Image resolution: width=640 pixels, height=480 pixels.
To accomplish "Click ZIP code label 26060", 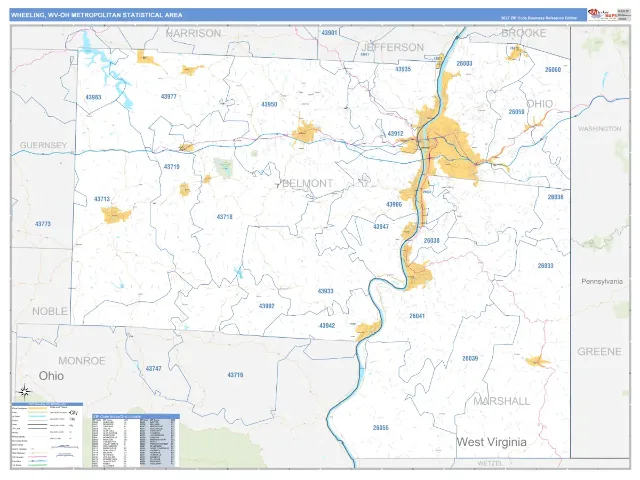I will (x=553, y=70).
